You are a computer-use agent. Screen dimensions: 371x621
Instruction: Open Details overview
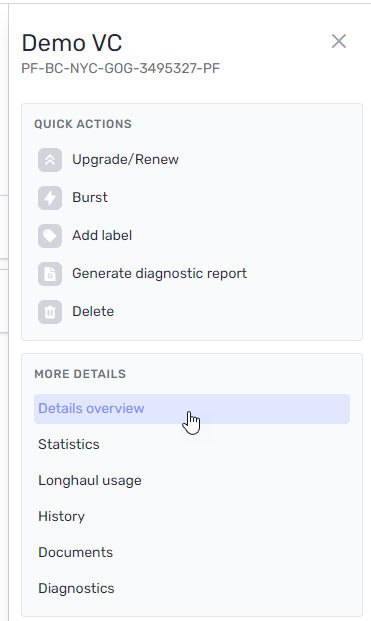pos(192,409)
